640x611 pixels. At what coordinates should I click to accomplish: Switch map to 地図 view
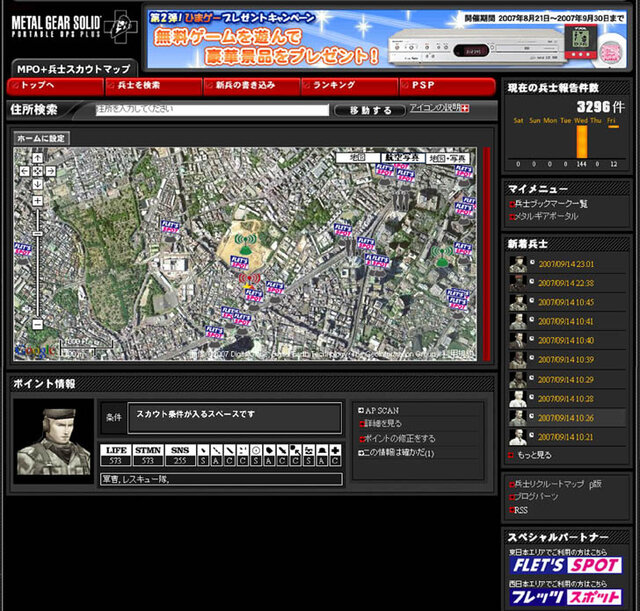tap(358, 158)
